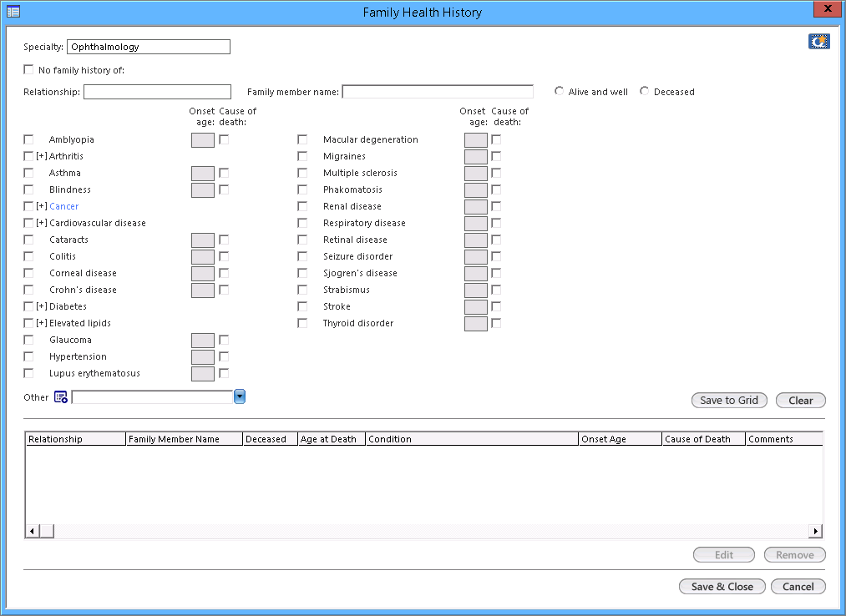846x616 pixels.
Task: Expand the Cancer [+] group
Action: pos(42,206)
